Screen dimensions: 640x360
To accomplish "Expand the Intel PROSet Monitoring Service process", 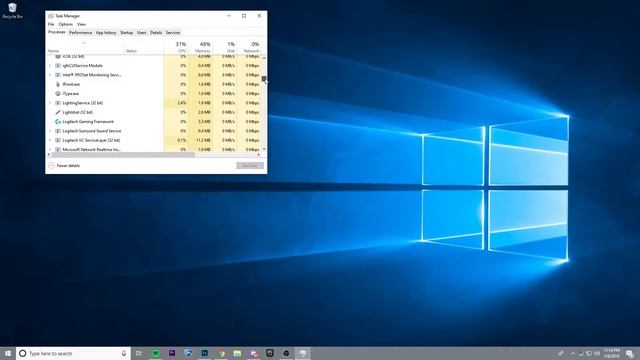I will pyautogui.click(x=50, y=75).
